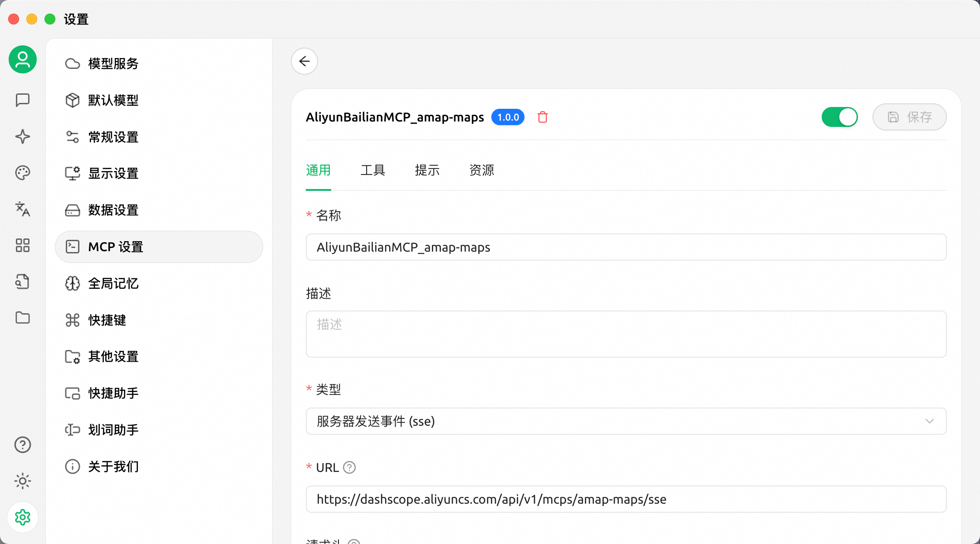This screenshot has height=544, width=980.
Task: Click the AliyunBailianMCP_amap-maps header title
Action: 395,117
